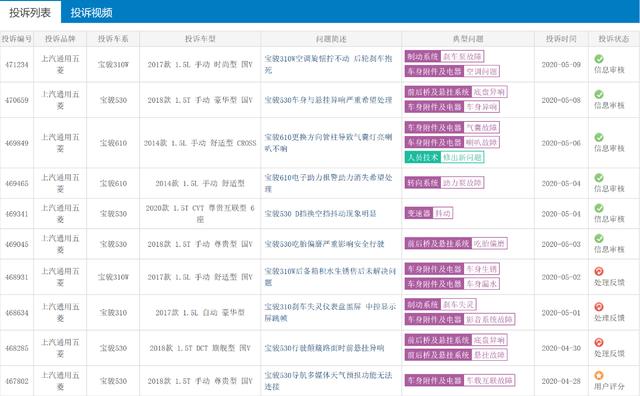Screen dimensions: 640x396
Task: Click green check status icon for complaint 471234
Action: click(x=599, y=59)
